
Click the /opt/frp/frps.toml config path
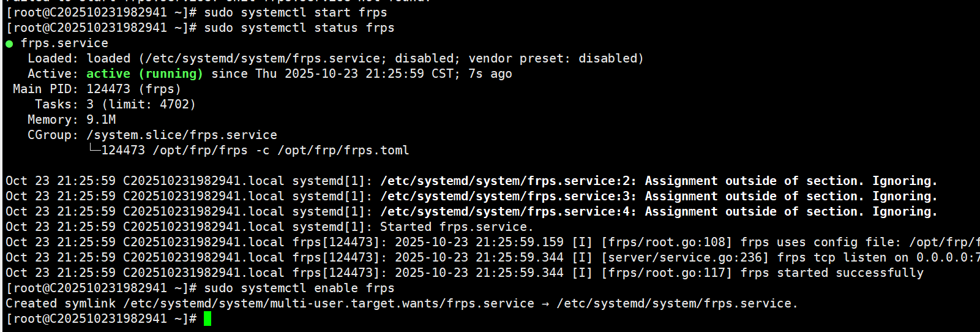click(x=343, y=150)
